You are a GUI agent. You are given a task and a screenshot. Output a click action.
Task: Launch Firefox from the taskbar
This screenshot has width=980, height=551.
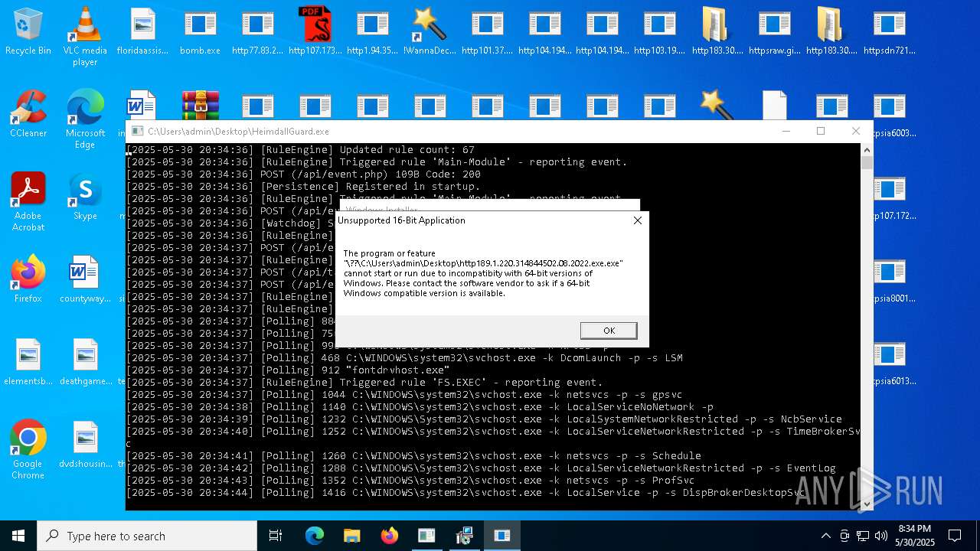pos(390,536)
